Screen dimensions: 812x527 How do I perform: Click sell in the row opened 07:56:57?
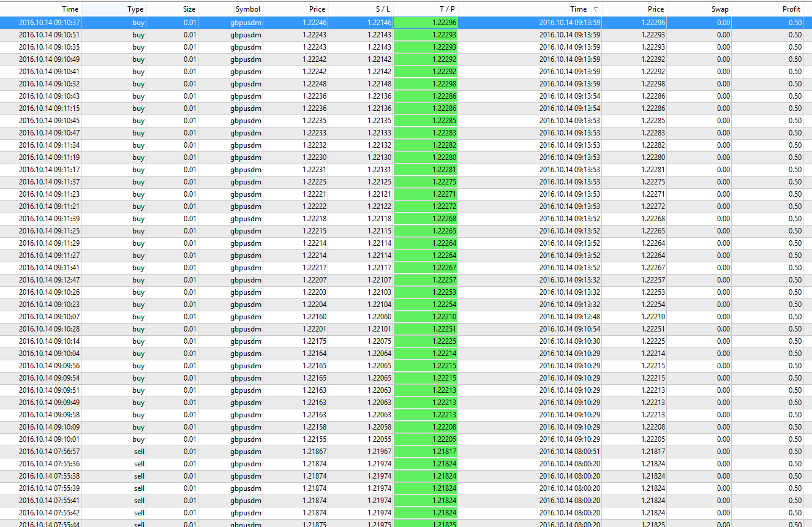click(139, 452)
